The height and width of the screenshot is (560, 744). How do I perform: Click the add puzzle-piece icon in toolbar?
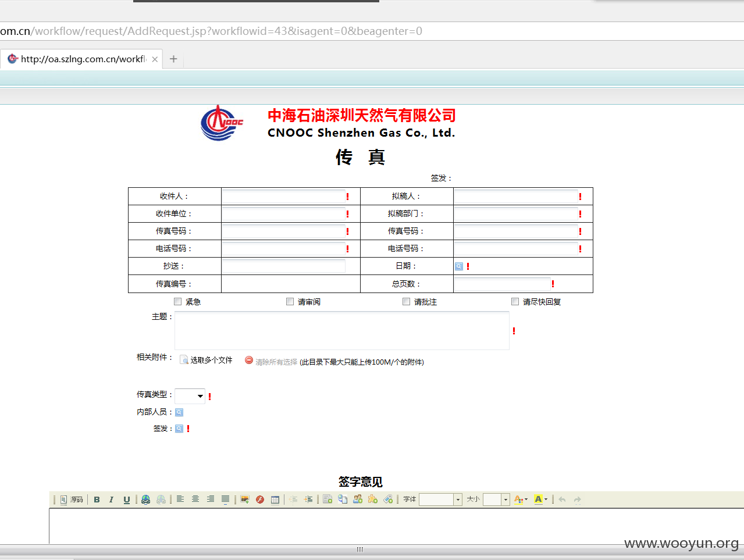click(373, 500)
